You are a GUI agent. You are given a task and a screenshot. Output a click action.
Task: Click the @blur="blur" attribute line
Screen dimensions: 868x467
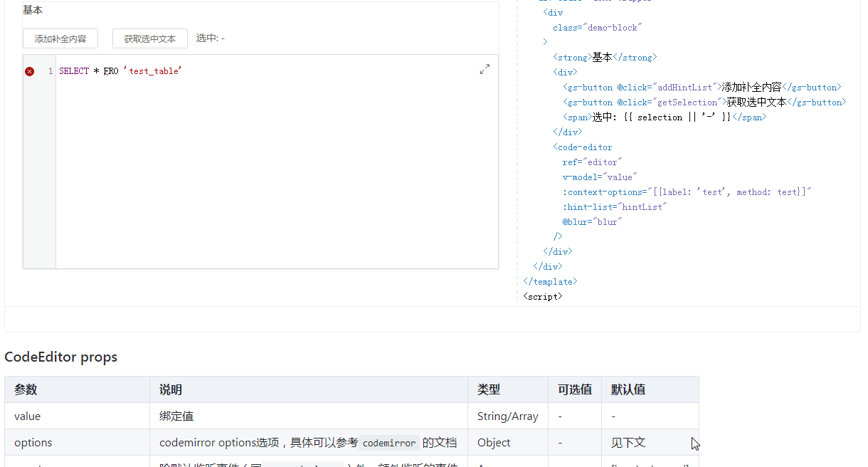[592, 222]
